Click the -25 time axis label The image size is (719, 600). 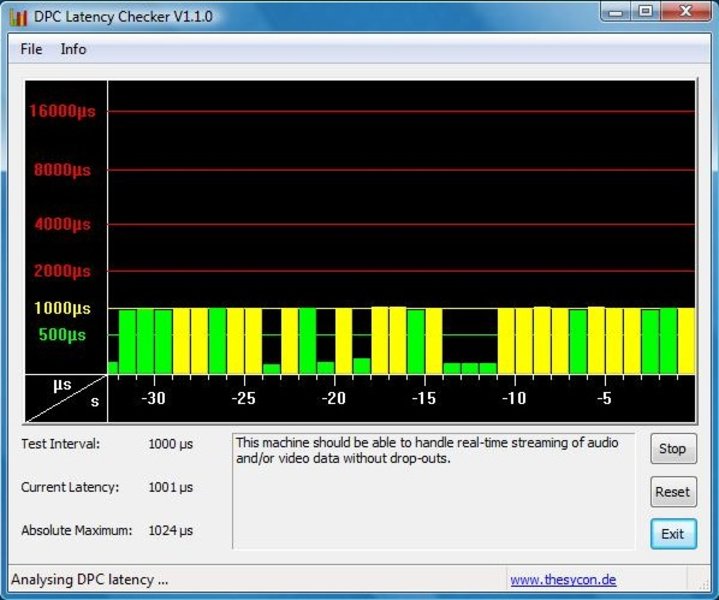(x=243, y=398)
